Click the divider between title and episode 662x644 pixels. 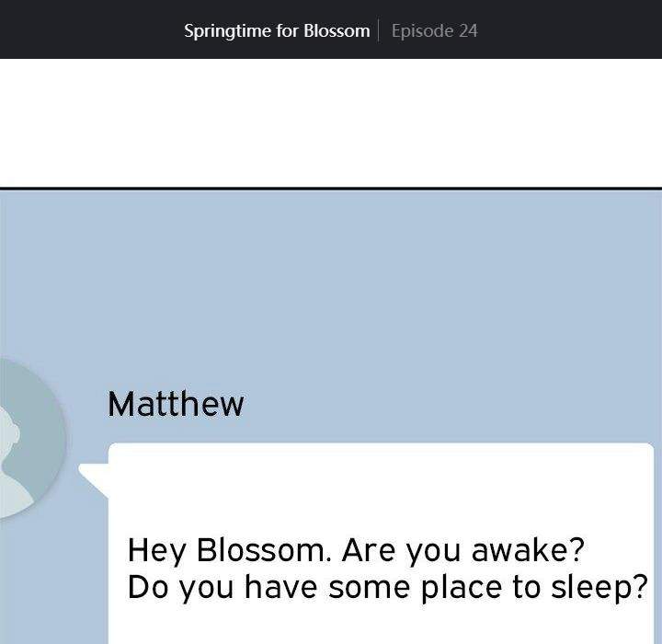point(378,30)
